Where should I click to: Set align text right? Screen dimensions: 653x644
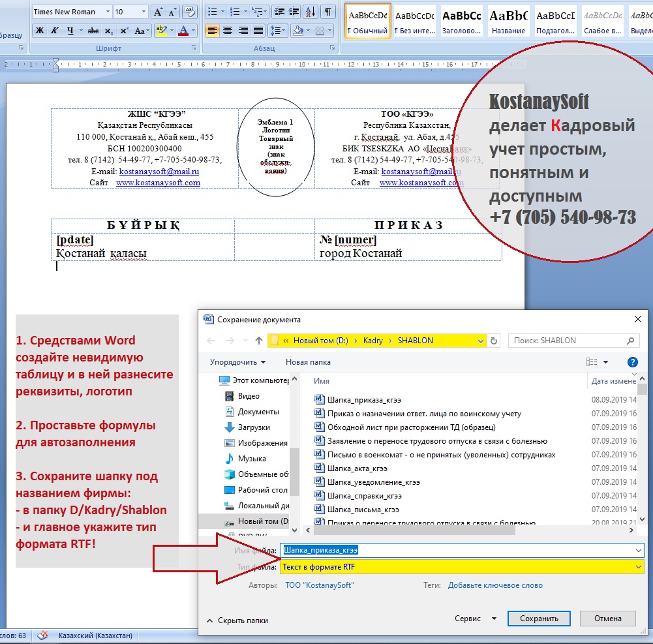tap(243, 31)
